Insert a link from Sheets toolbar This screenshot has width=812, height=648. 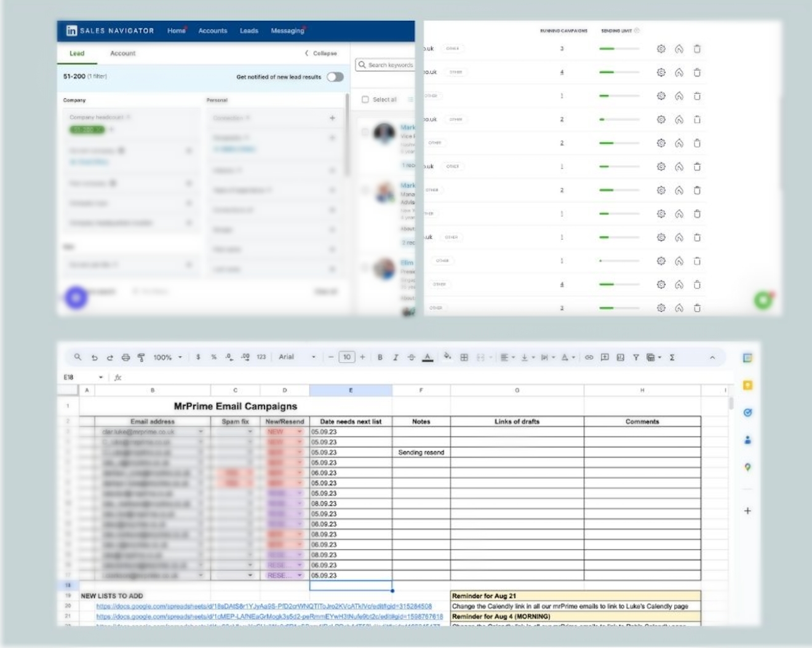click(589, 357)
